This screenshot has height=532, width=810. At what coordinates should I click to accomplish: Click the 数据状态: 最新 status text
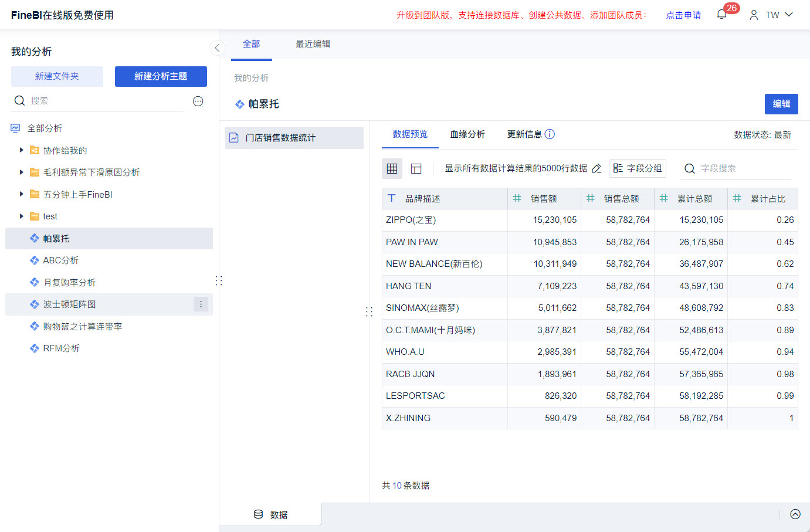[762, 135]
